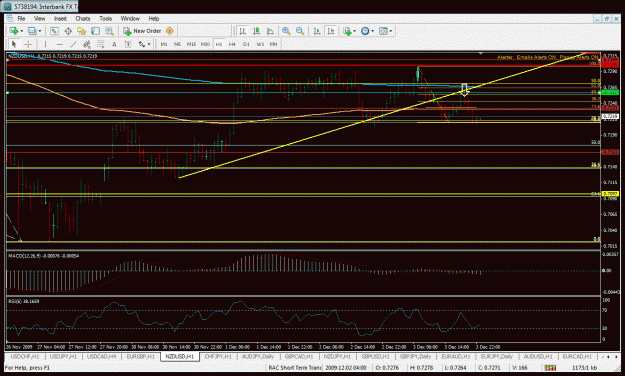Select the horizontal line drawing tool

click(59, 44)
